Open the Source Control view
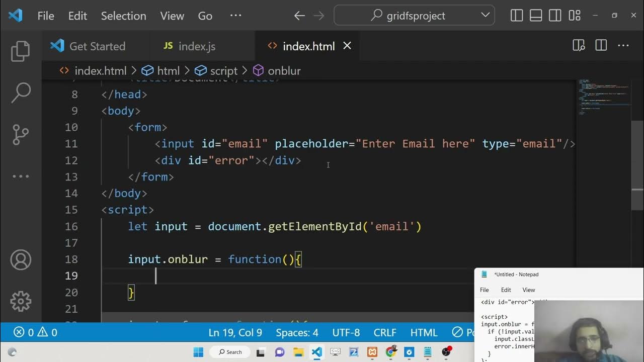644x362 pixels. pos(21,134)
